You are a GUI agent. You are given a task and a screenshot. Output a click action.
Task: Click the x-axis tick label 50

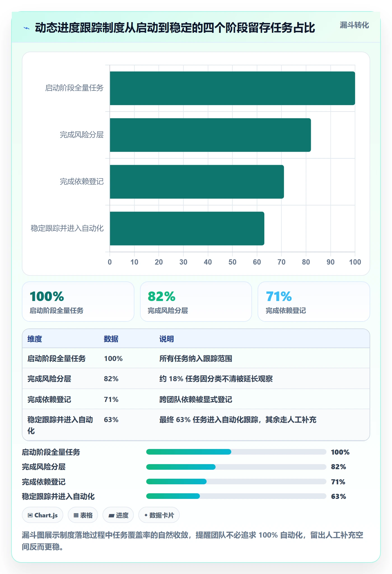pyautogui.click(x=232, y=262)
